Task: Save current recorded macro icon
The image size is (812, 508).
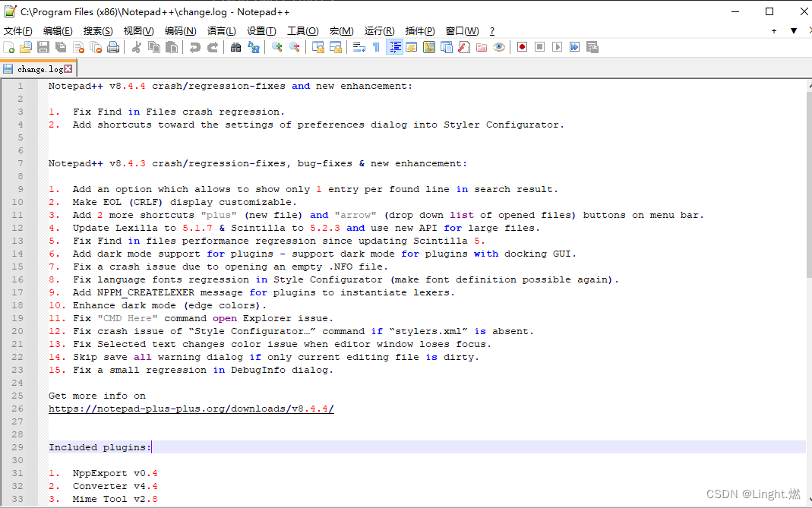Action: pyautogui.click(x=592, y=48)
